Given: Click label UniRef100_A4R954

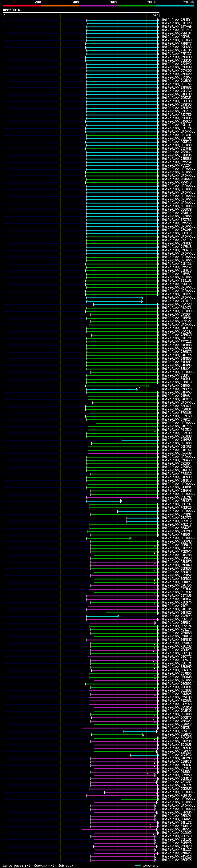Looking at the screenshot, I should tap(176, 535).
